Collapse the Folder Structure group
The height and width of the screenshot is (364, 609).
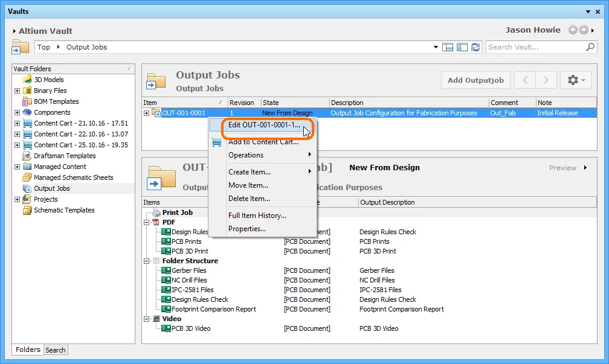pos(146,261)
